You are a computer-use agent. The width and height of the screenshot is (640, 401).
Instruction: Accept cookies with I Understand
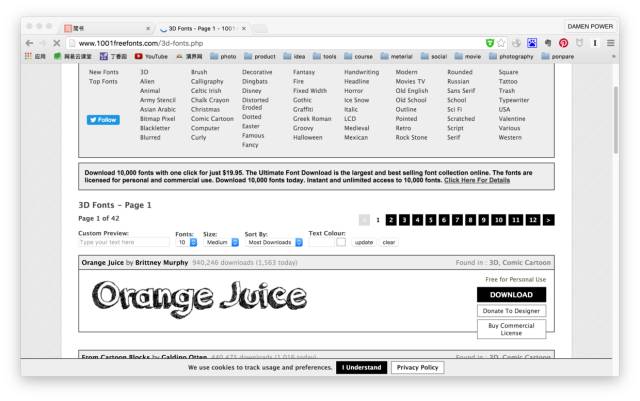pyautogui.click(x=362, y=368)
